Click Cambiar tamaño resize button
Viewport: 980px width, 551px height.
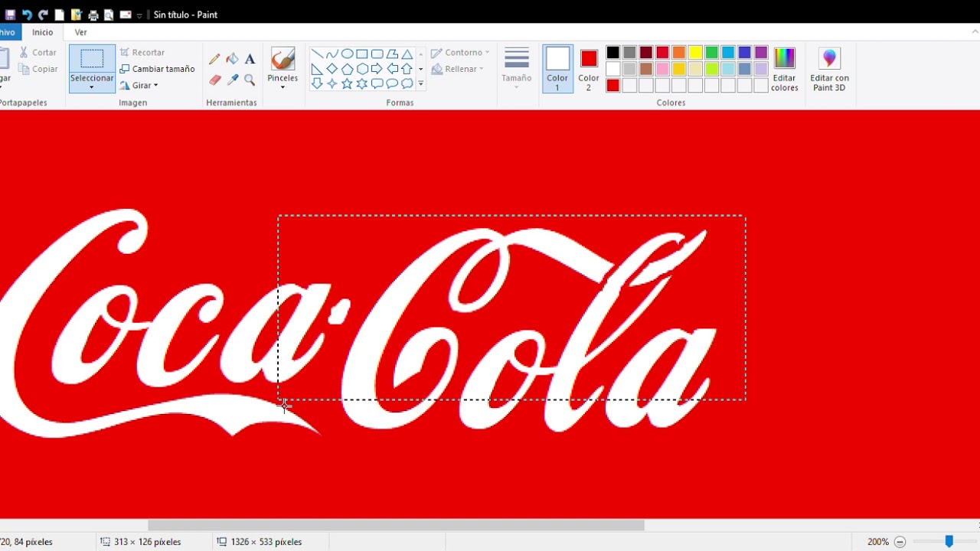tap(157, 69)
